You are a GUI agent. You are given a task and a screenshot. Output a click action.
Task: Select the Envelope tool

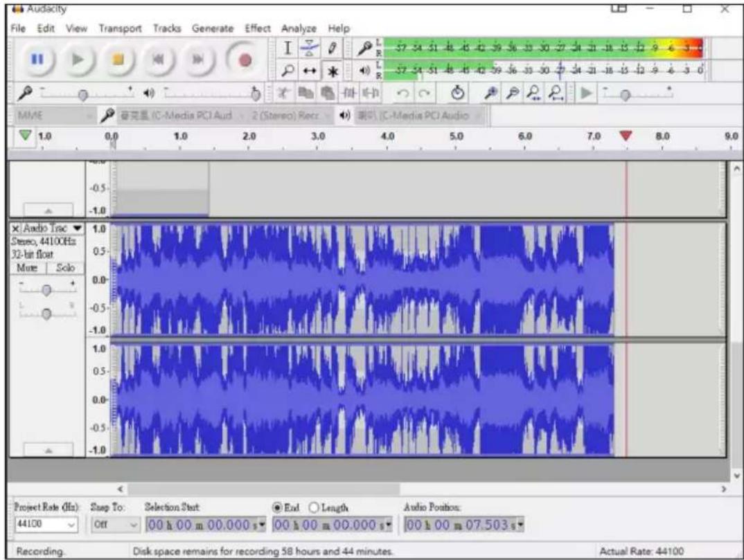pyautogui.click(x=310, y=48)
